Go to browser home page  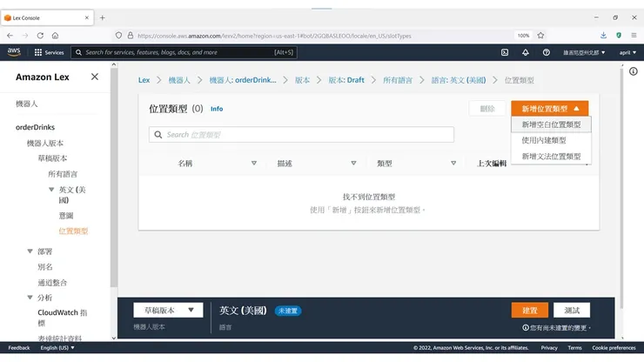point(55,36)
